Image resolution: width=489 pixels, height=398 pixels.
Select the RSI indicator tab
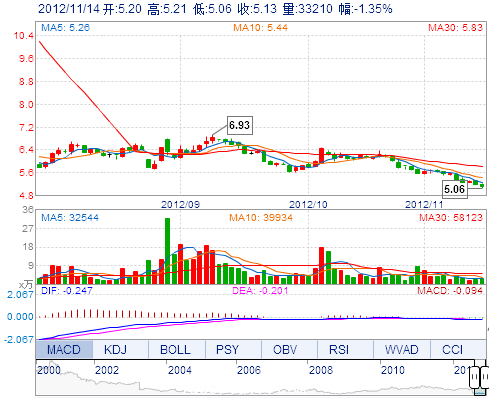tap(339, 349)
